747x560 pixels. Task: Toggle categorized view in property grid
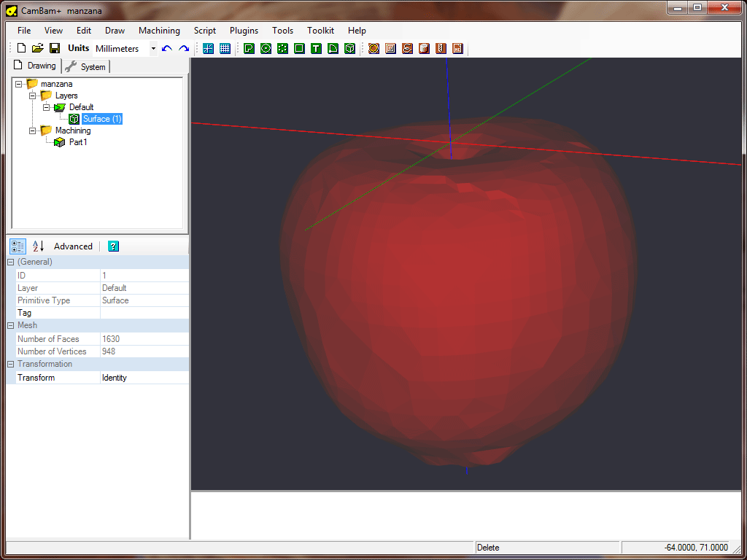tap(18, 246)
